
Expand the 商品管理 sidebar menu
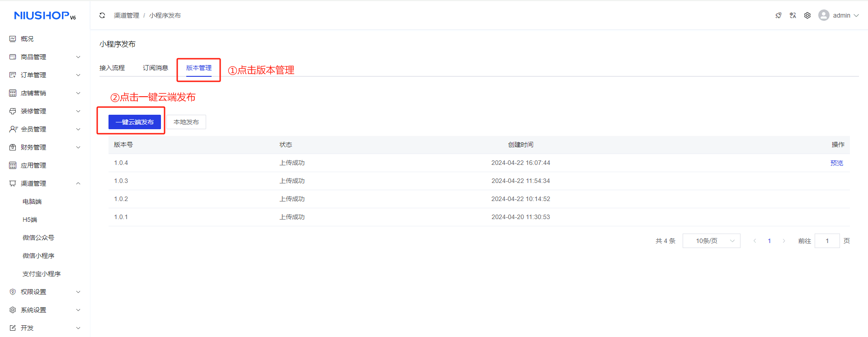point(45,57)
